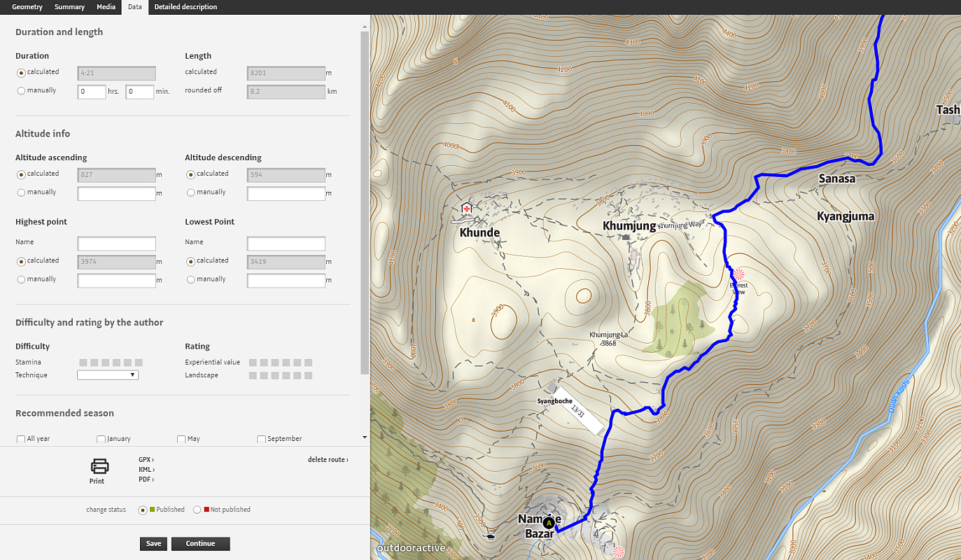Select calculated altitude ascending option
The height and width of the screenshot is (560, 961).
21,174
